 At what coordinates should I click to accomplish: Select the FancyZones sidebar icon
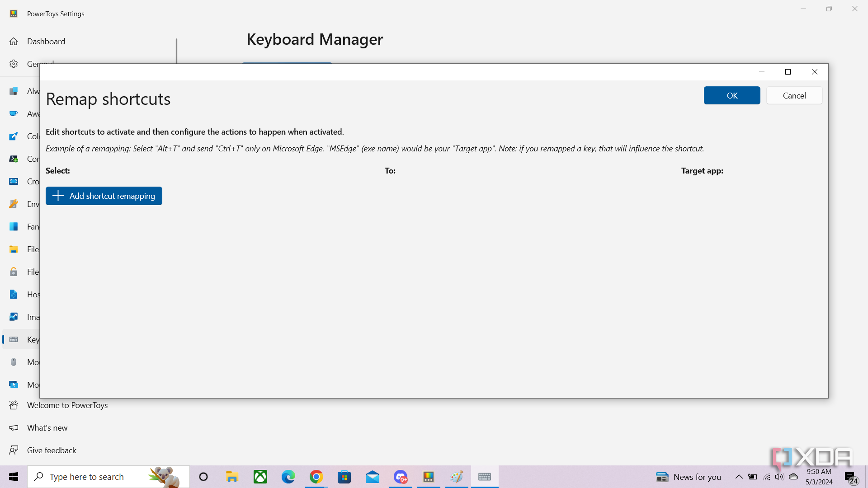(14, 226)
